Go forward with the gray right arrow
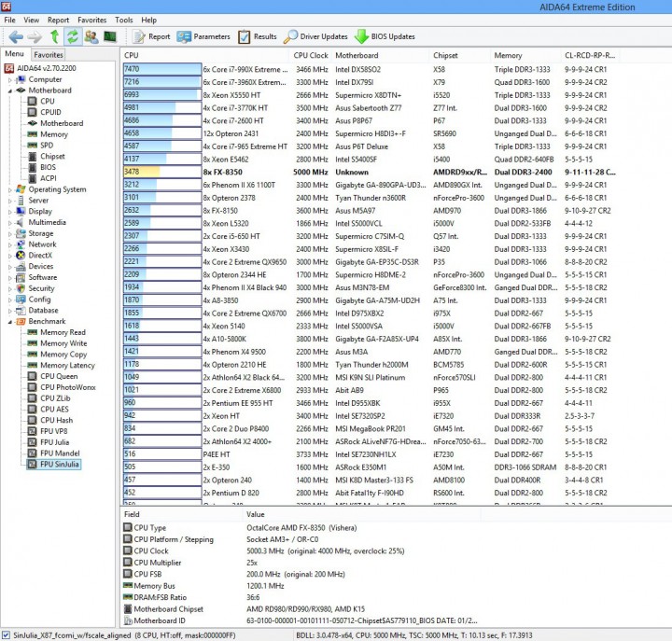Viewport: 672px width, 641px height. point(35,36)
